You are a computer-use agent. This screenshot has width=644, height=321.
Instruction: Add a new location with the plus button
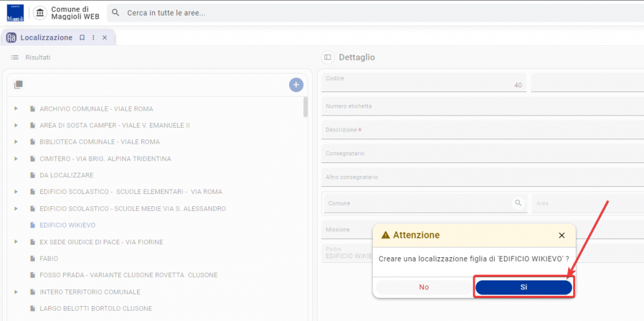tap(296, 85)
